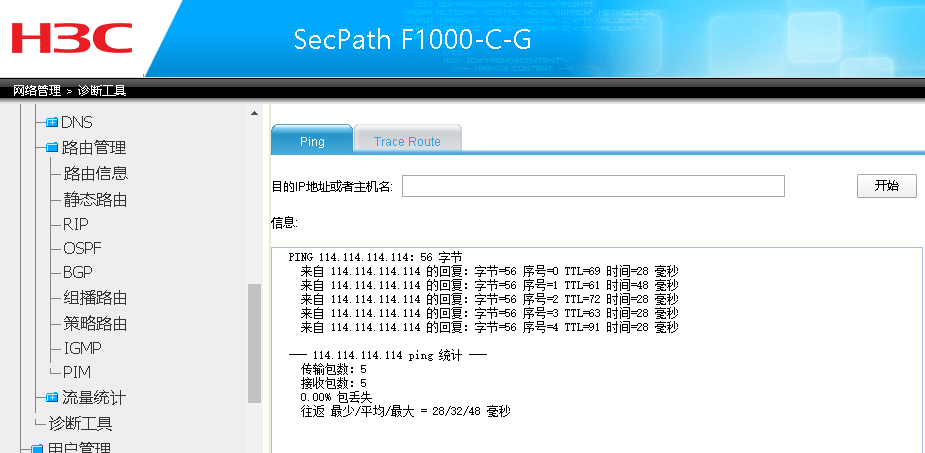Click the 开始 button

[x=887, y=186]
